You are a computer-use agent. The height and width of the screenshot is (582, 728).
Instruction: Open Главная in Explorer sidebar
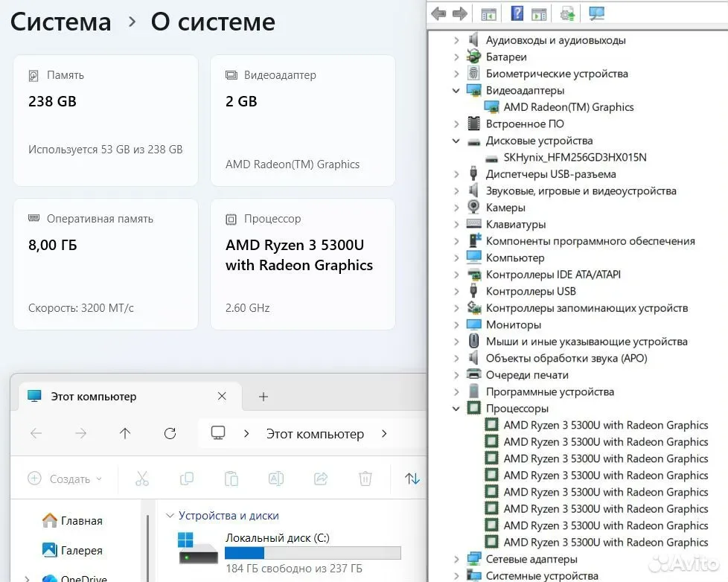click(x=72, y=521)
